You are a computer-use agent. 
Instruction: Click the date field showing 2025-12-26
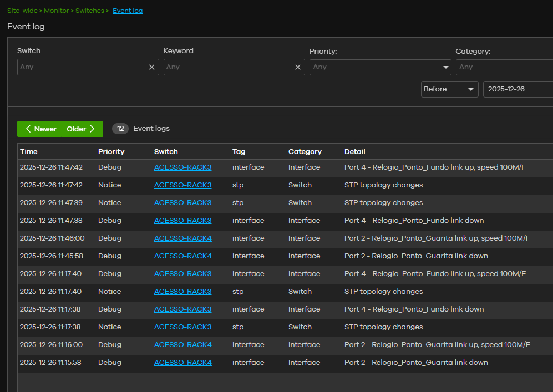(x=518, y=89)
